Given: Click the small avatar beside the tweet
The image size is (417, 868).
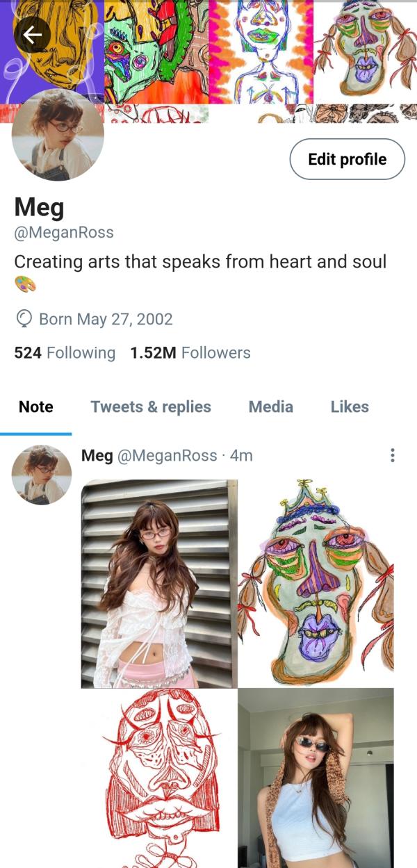Looking at the screenshot, I should (42, 475).
